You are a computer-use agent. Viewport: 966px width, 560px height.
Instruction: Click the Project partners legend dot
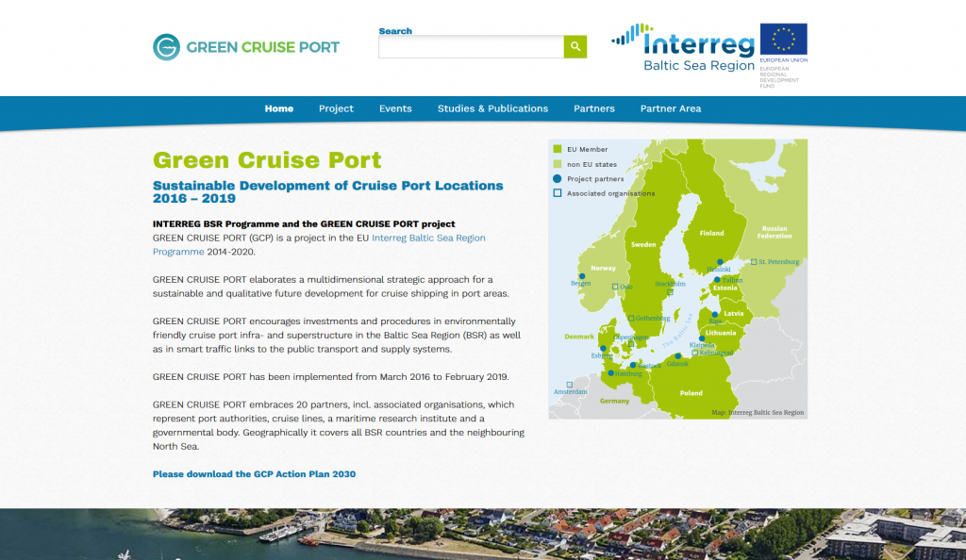557,178
